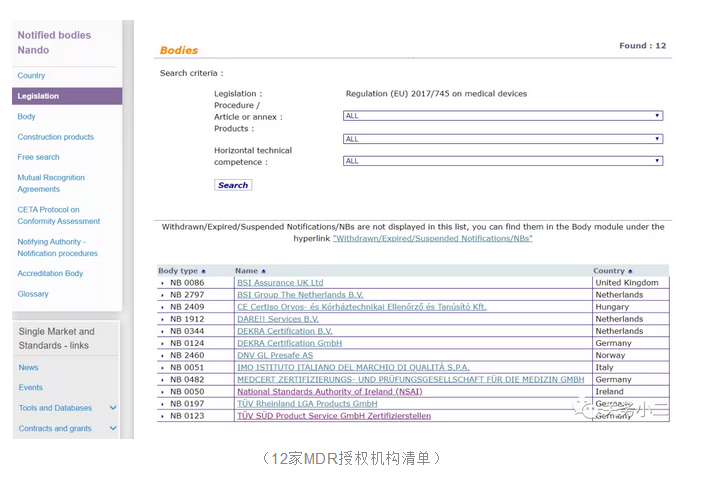Go to Construction products in sidebar

(55, 137)
